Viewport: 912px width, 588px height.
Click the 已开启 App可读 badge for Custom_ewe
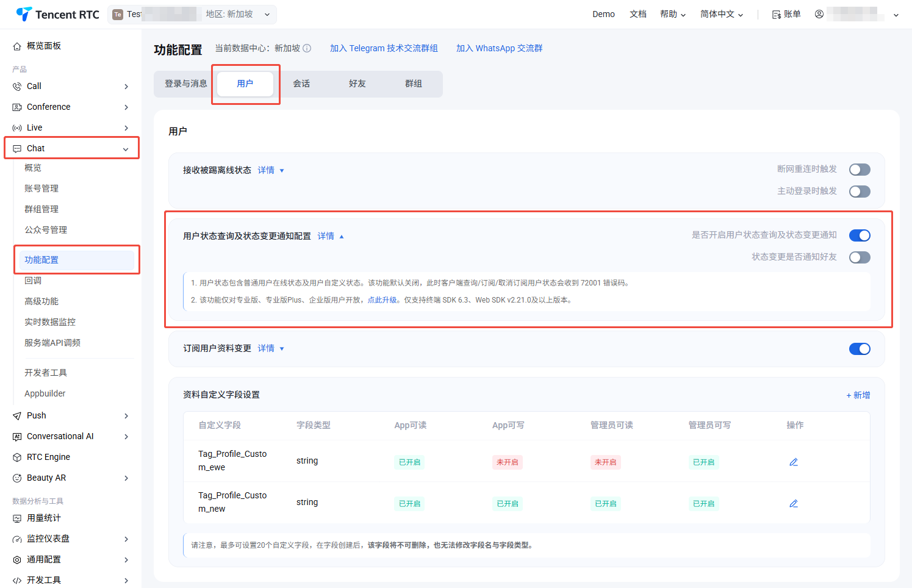point(409,462)
